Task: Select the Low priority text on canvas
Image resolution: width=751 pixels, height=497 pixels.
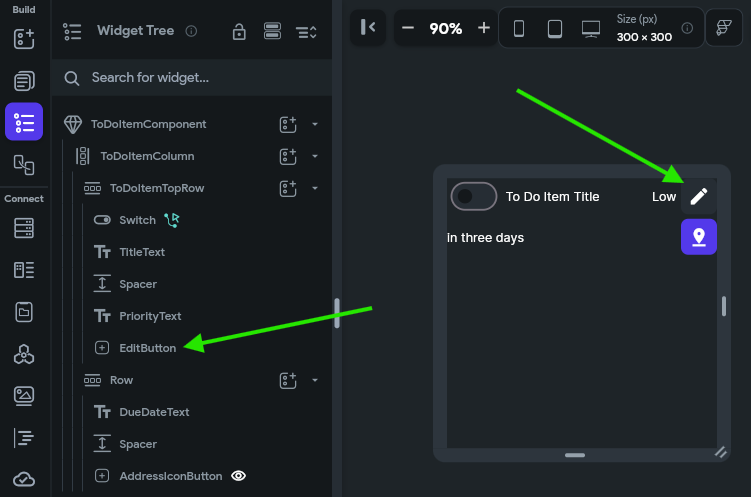Action: click(x=663, y=197)
